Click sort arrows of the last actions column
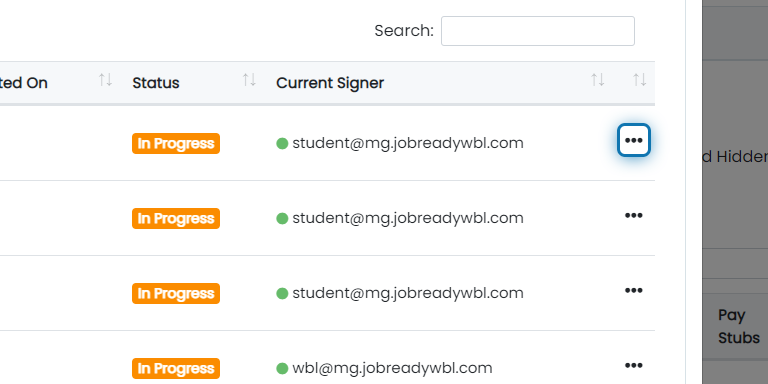Image resolution: width=768 pixels, height=384 pixels. [639, 80]
